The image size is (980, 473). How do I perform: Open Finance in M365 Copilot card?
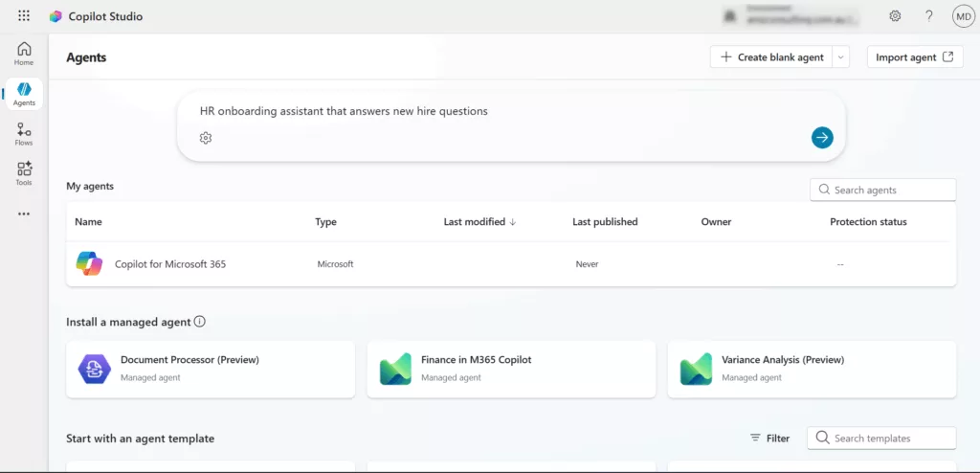coord(511,370)
